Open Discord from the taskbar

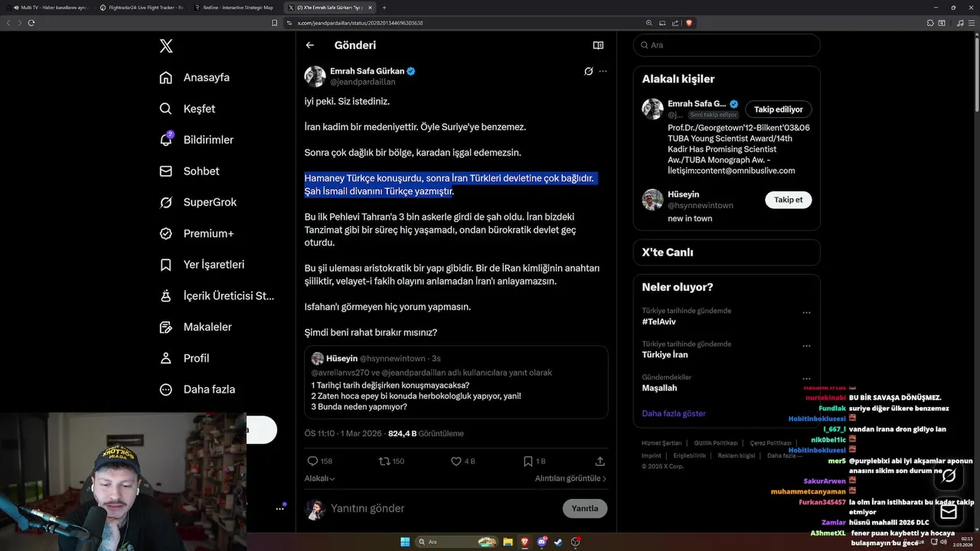[542, 542]
